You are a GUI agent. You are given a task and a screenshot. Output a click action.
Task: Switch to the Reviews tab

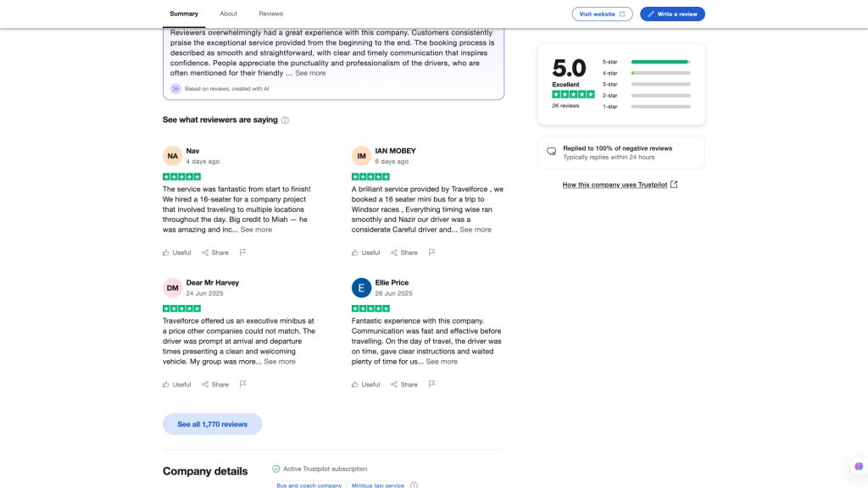pos(270,14)
